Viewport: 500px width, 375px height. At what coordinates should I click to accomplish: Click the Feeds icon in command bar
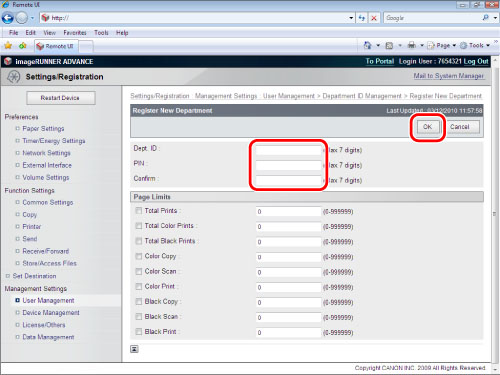(x=389, y=45)
